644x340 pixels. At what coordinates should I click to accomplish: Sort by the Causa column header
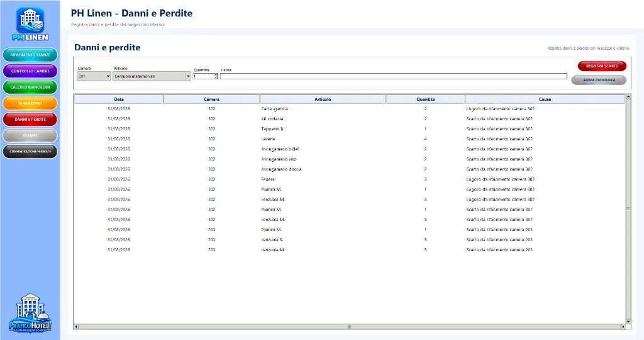545,99
